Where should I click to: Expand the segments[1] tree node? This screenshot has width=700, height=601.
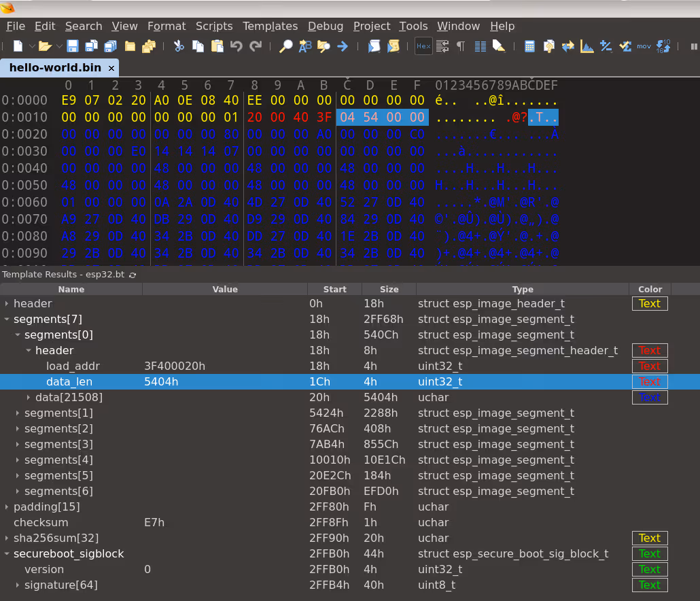(18, 413)
